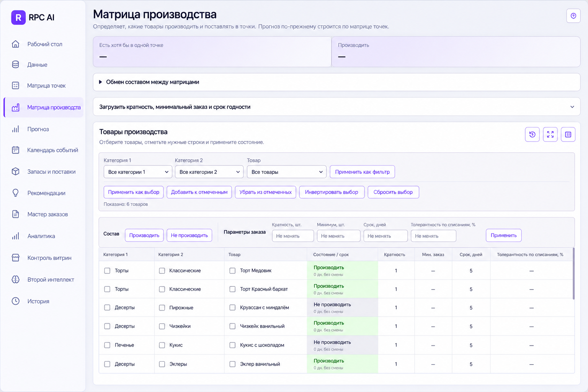Toggle the Чизкейк ванильный checkbox

(x=232, y=326)
